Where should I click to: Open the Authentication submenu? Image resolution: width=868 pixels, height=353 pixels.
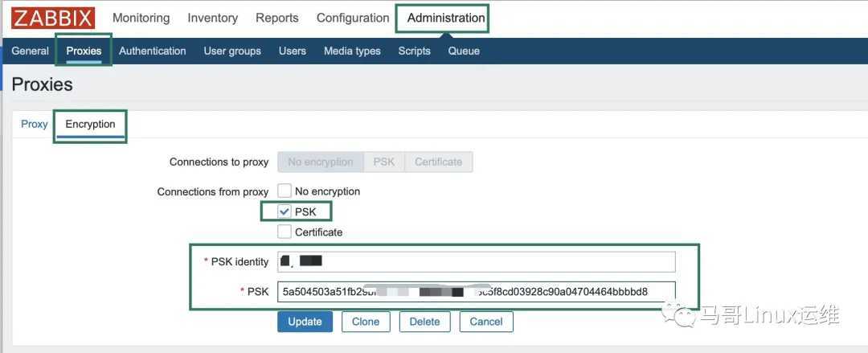[x=152, y=51]
